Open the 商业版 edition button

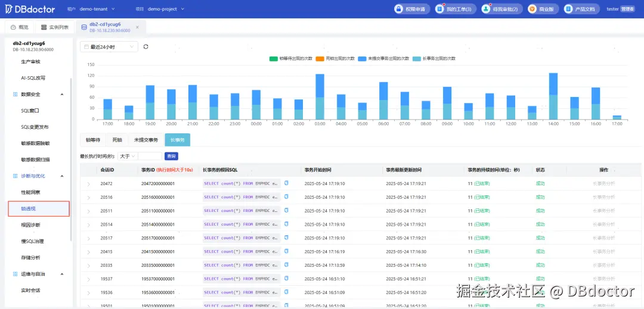coord(543,9)
